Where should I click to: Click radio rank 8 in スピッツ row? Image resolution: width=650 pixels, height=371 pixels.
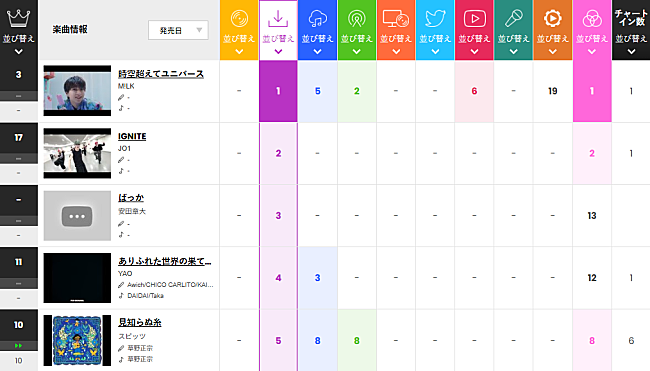(357, 341)
